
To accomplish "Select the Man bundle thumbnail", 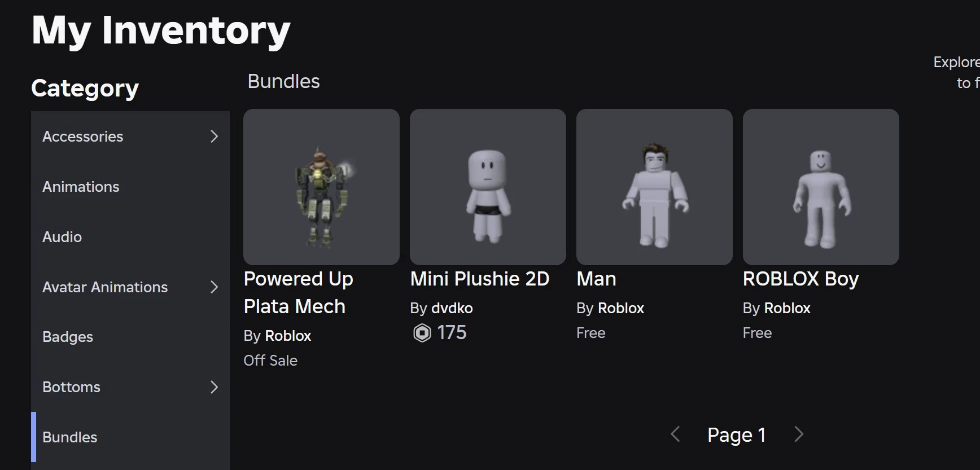I will (654, 187).
